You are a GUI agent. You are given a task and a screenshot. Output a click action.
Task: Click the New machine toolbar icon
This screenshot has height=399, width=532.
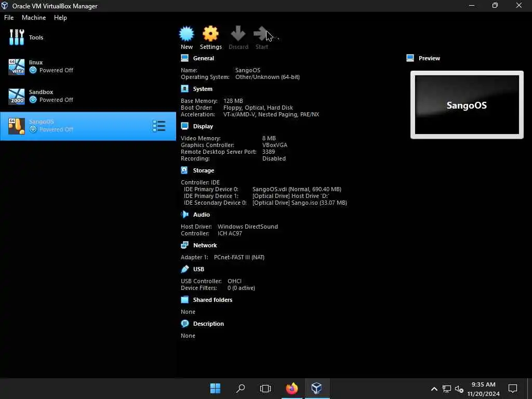[187, 34]
